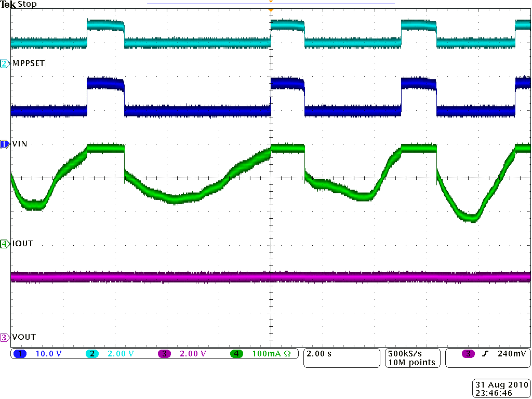Click the MPPSET channel label
532x399 pixels.
click(x=29, y=63)
